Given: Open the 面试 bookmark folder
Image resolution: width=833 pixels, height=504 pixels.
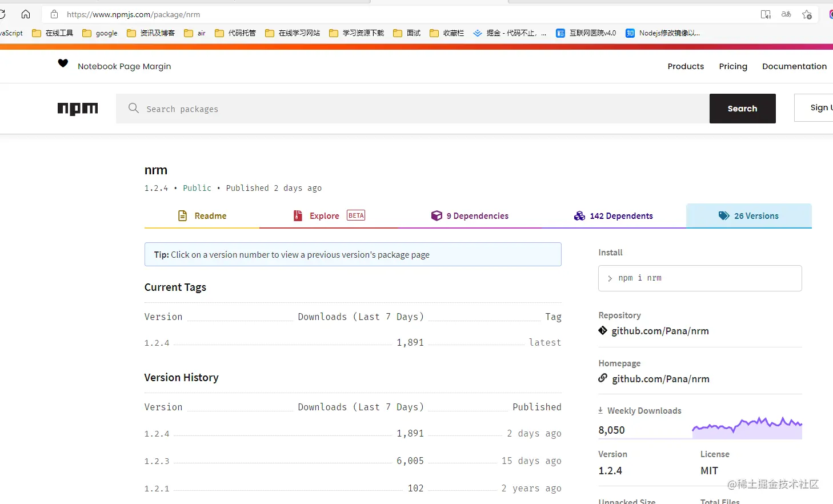Looking at the screenshot, I should (407, 33).
